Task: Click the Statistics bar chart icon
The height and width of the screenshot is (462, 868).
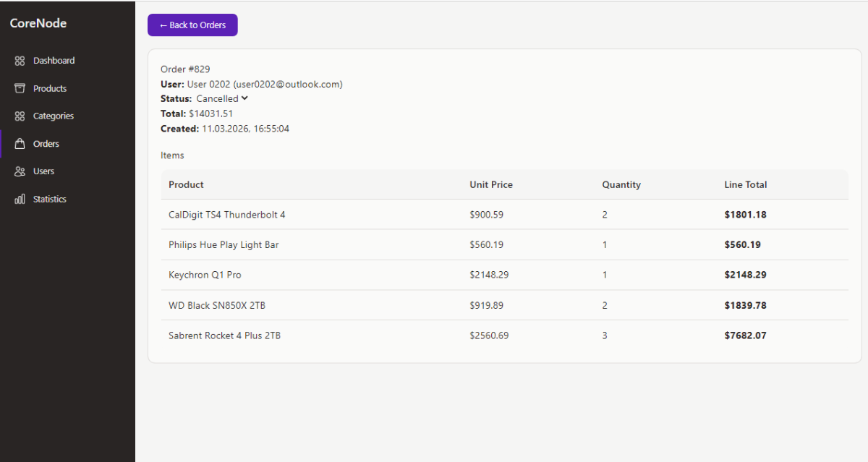Action: [20, 199]
